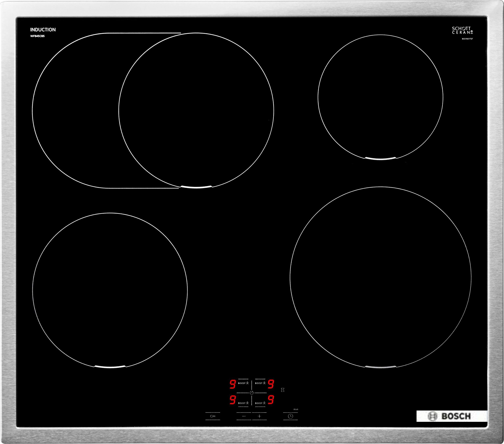Click the large front-right cooking zone ring
504x444 pixels.
(x=380, y=278)
